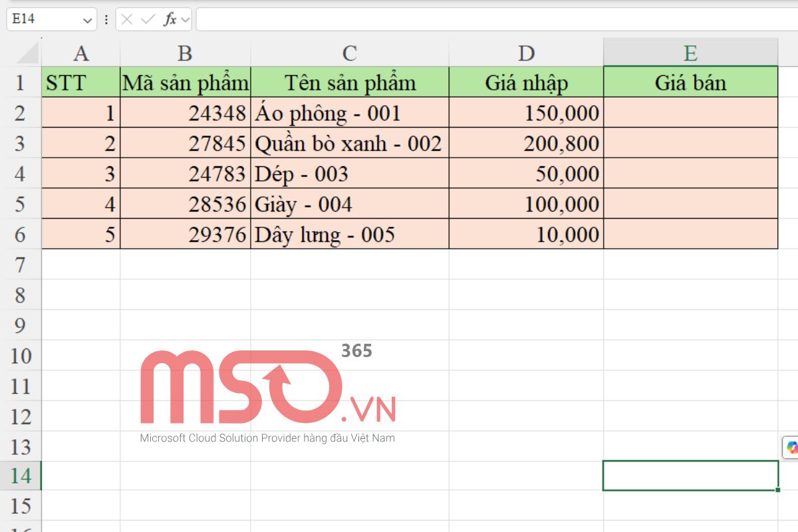The height and width of the screenshot is (532, 798).
Task: Click the 50,000 price cell
Action: [x=526, y=174]
